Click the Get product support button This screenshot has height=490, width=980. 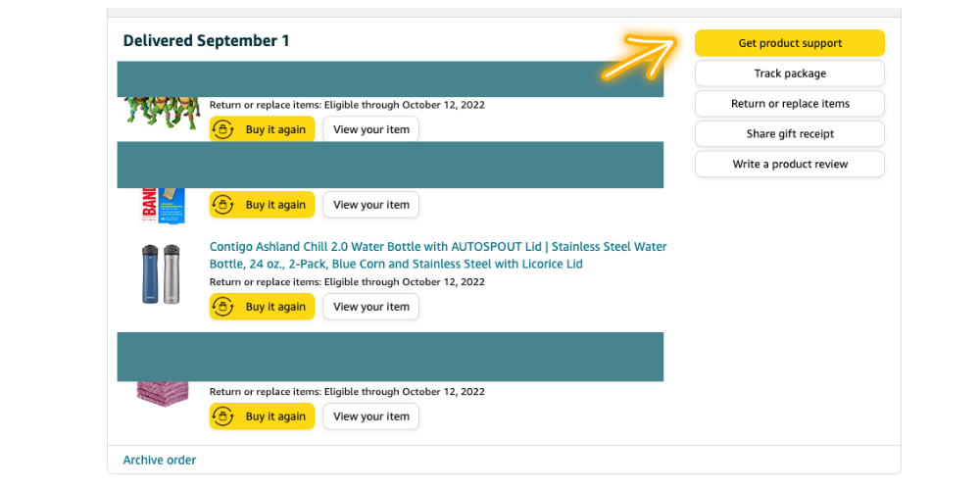click(x=789, y=43)
